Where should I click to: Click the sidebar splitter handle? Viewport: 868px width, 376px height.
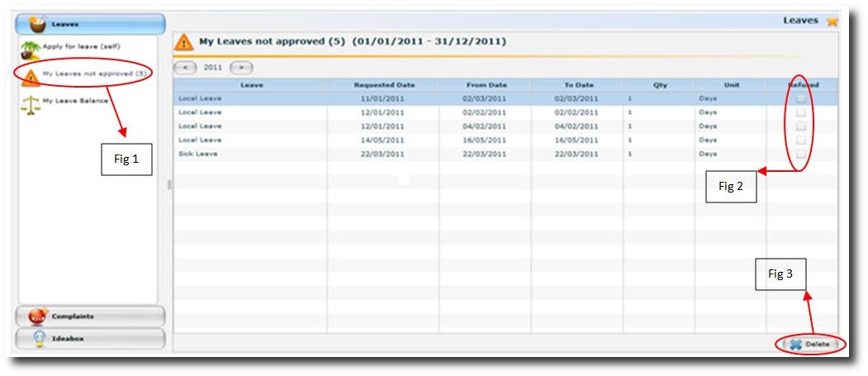coord(169,185)
